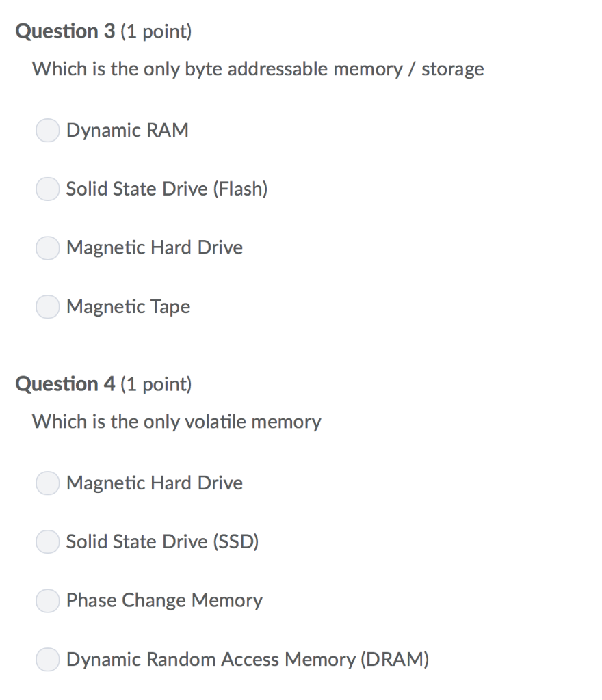Select Solid State Drive (SSD) option
This screenshot has width=602, height=700.
[47, 541]
